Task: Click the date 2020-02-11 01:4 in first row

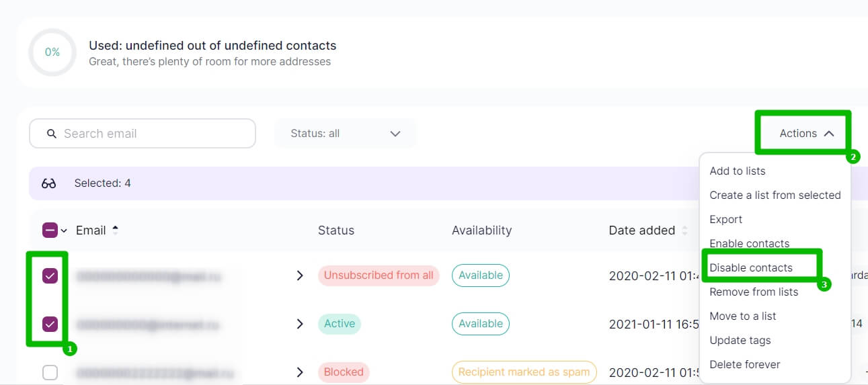Action: click(x=654, y=275)
